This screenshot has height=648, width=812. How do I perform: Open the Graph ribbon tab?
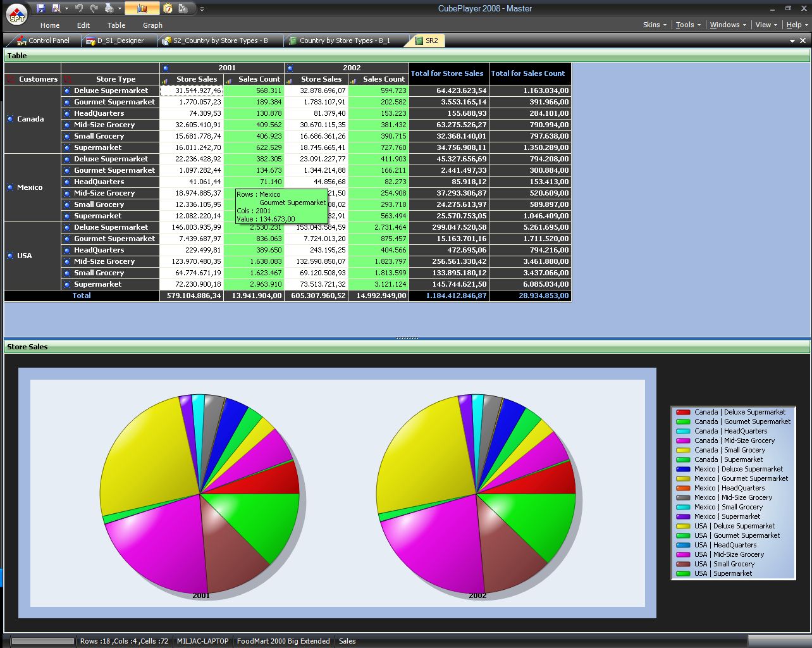[x=152, y=25]
